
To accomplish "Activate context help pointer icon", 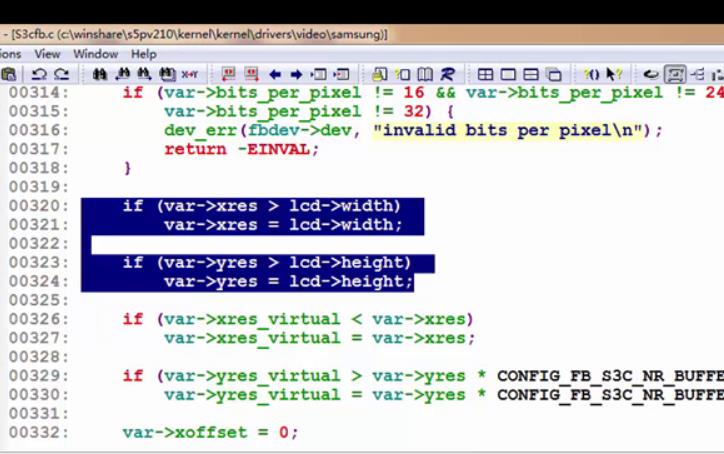I will click(614, 74).
